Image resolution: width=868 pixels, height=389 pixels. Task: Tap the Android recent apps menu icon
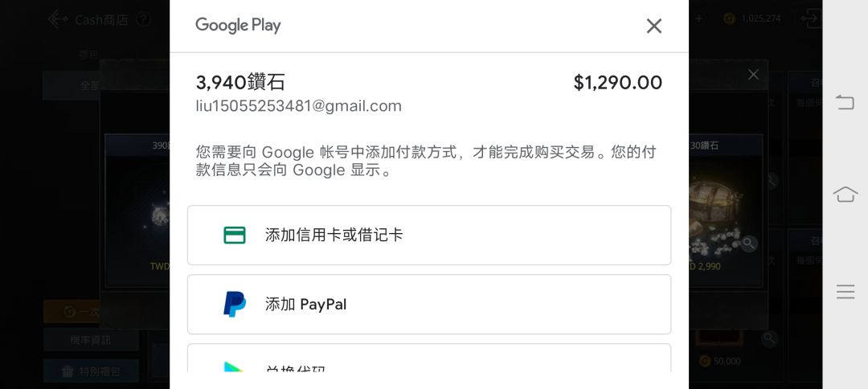845,292
